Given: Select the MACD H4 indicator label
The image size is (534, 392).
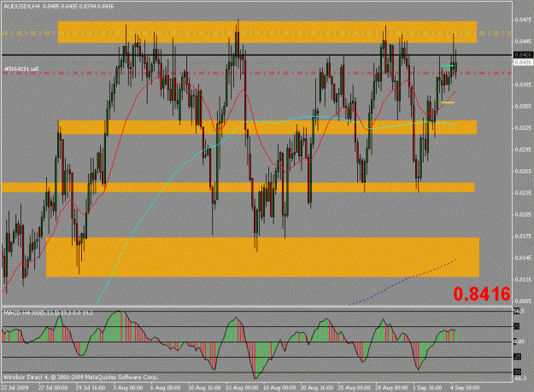Looking at the screenshot, I should coord(48,313).
